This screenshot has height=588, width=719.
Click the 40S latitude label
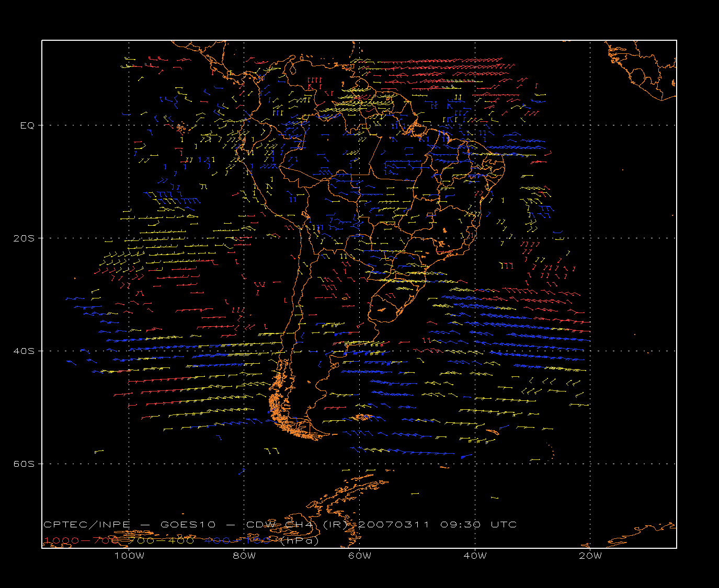tap(24, 351)
